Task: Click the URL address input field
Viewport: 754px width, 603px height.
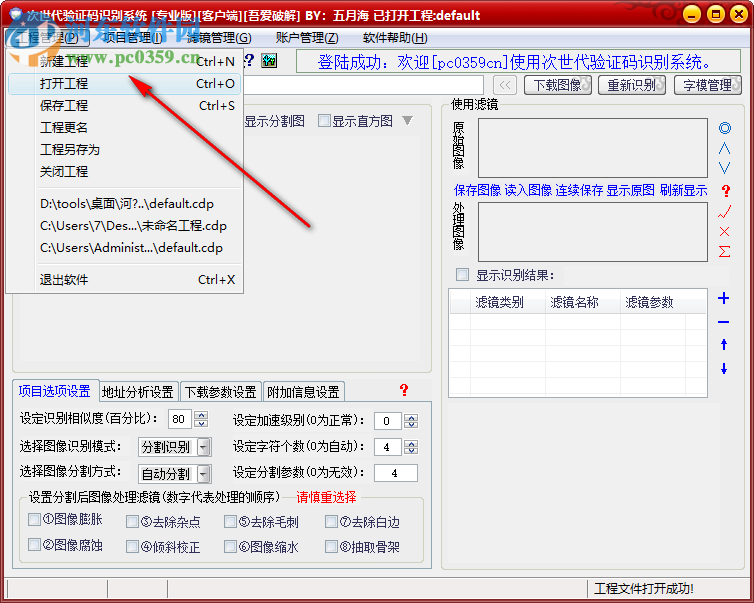Action: [363, 85]
